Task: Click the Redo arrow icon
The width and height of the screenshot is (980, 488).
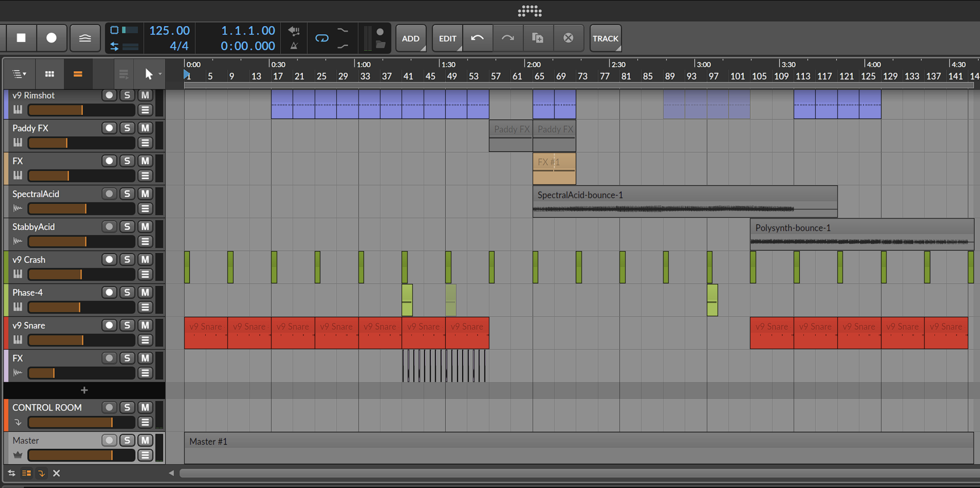Action: (x=508, y=38)
